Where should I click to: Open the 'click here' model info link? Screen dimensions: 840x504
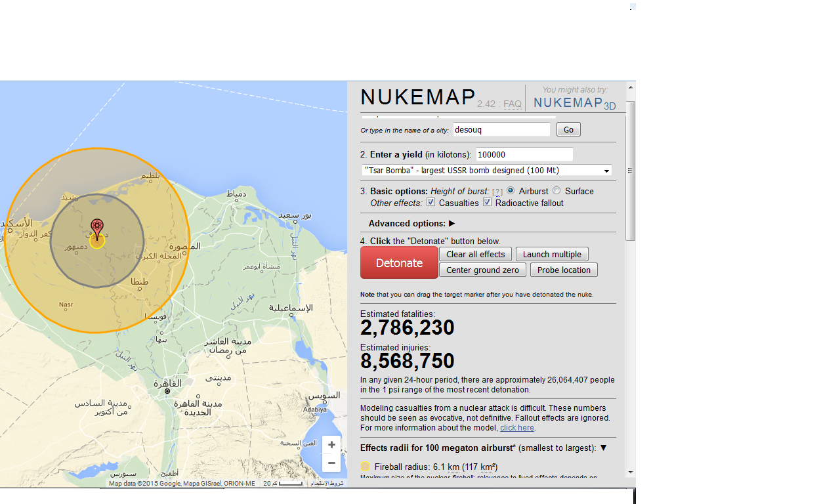(x=517, y=428)
